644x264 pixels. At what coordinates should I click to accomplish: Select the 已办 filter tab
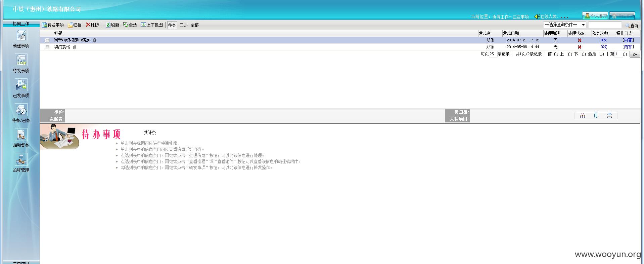point(183,25)
